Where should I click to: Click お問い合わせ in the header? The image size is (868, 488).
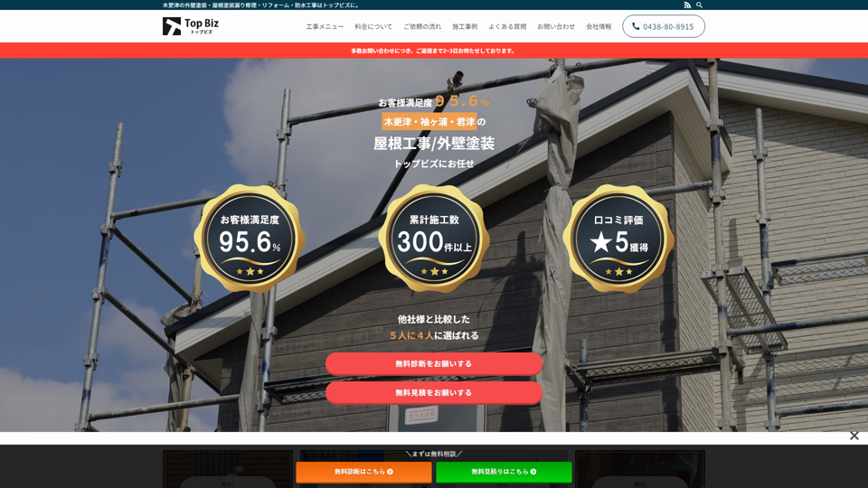pyautogui.click(x=556, y=26)
